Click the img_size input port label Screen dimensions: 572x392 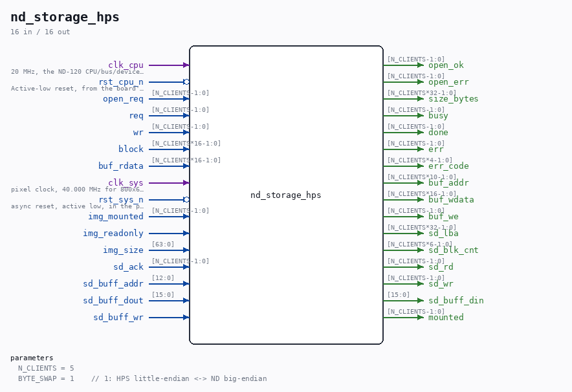click(124, 250)
